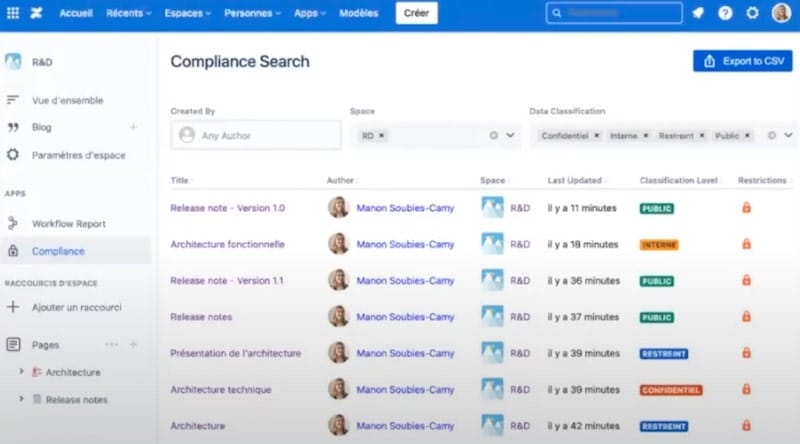Image resolution: width=800 pixels, height=444 pixels.
Task: Click restriction lock for Présentation de l'architecture
Action: tap(746, 353)
